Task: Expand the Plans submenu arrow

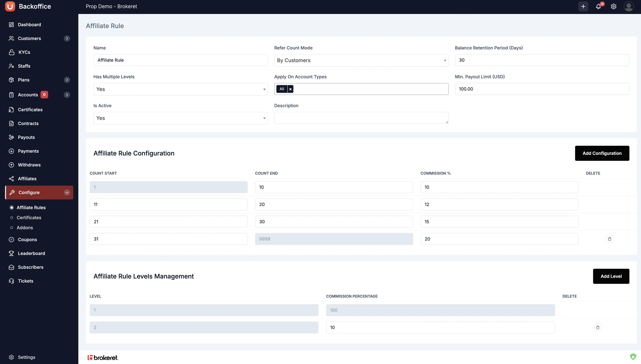Action: point(67,79)
